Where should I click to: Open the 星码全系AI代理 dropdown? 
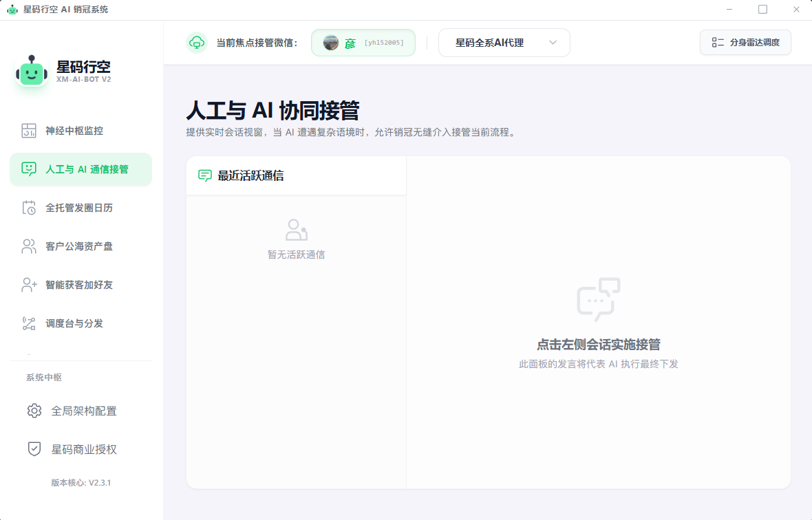pos(504,42)
